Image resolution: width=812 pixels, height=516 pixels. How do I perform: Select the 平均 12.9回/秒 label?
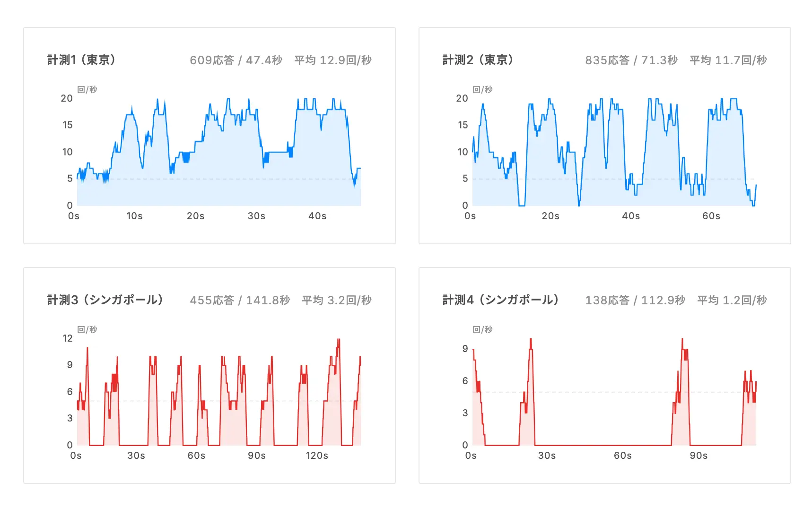[333, 60]
